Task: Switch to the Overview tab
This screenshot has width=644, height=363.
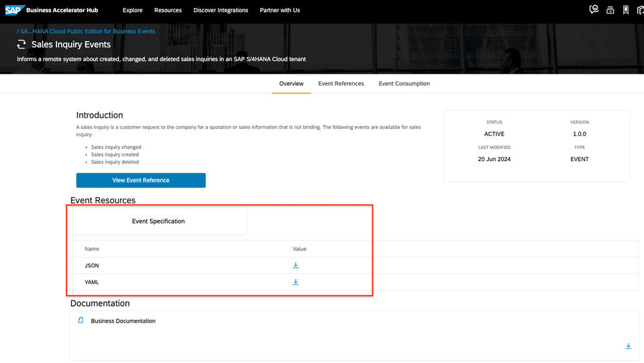Action: pos(291,84)
